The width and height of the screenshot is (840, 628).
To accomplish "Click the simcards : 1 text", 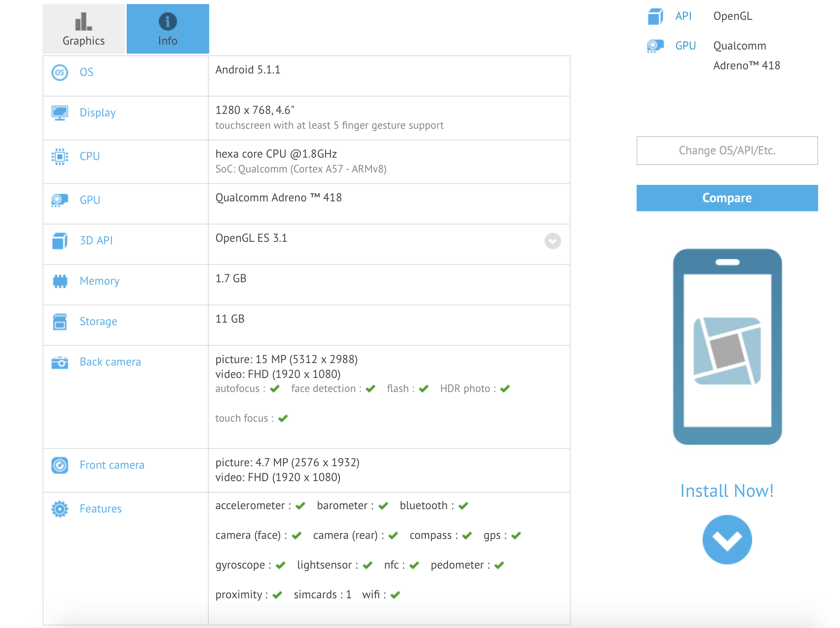I will [323, 595].
